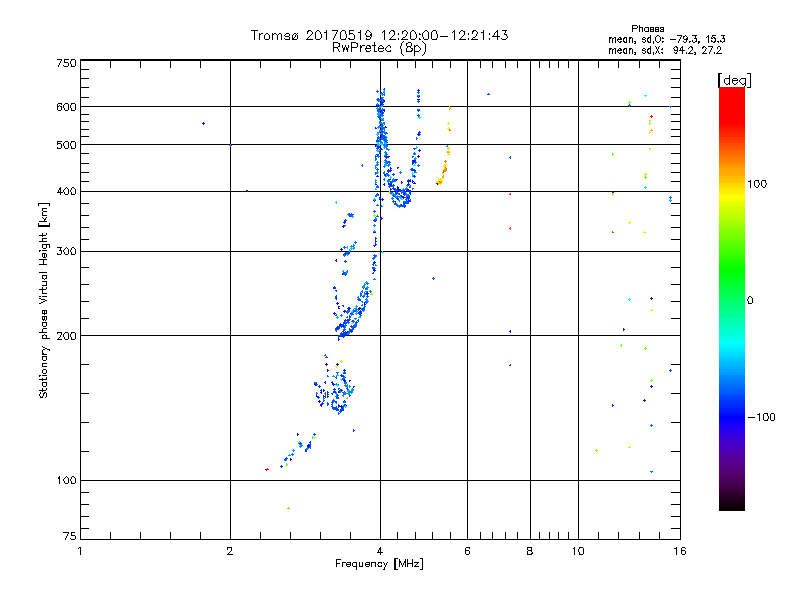Click the y-axis tick label "500"
The width and height of the screenshot is (800, 600).
tap(66, 145)
